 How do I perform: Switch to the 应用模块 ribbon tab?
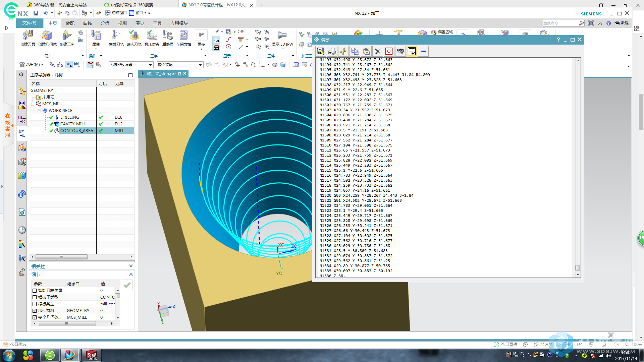click(x=179, y=23)
